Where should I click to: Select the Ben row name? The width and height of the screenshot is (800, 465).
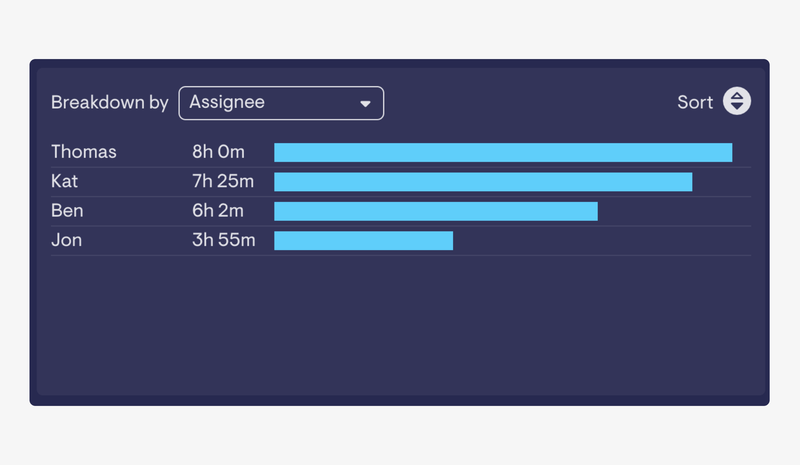[x=67, y=211]
